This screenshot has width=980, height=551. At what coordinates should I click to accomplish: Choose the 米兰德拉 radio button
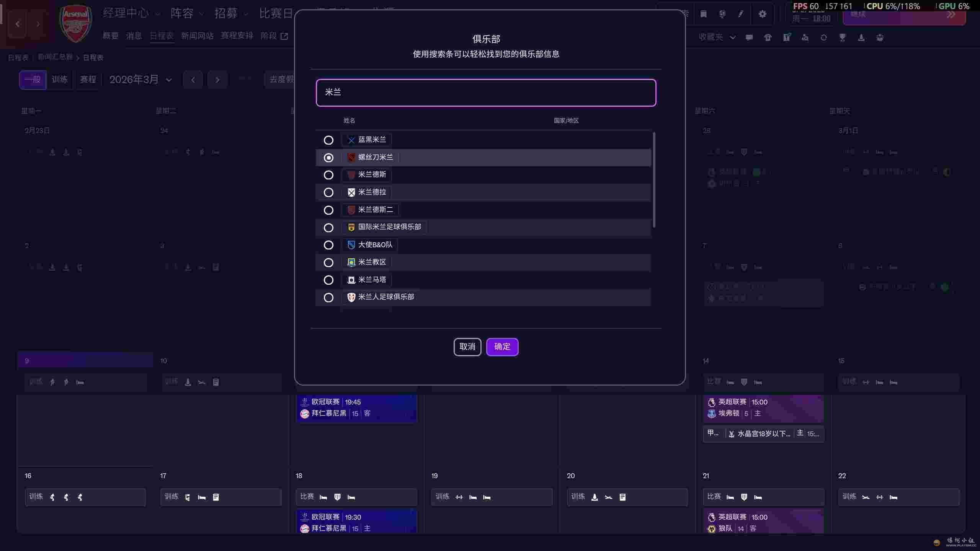(328, 192)
